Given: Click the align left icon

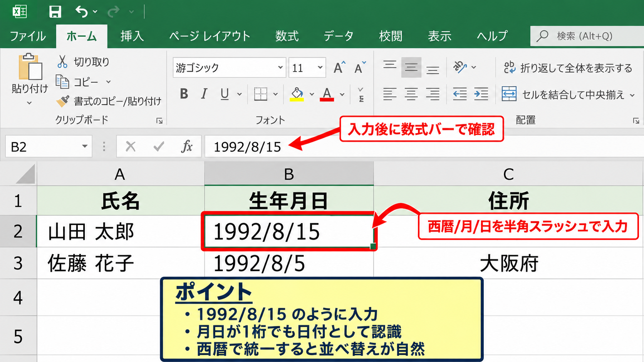Looking at the screenshot, I should (x=389, y=94).
